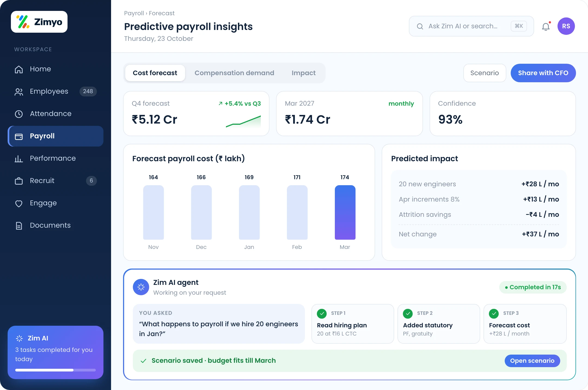Click the Scenario button

point(485,73)
